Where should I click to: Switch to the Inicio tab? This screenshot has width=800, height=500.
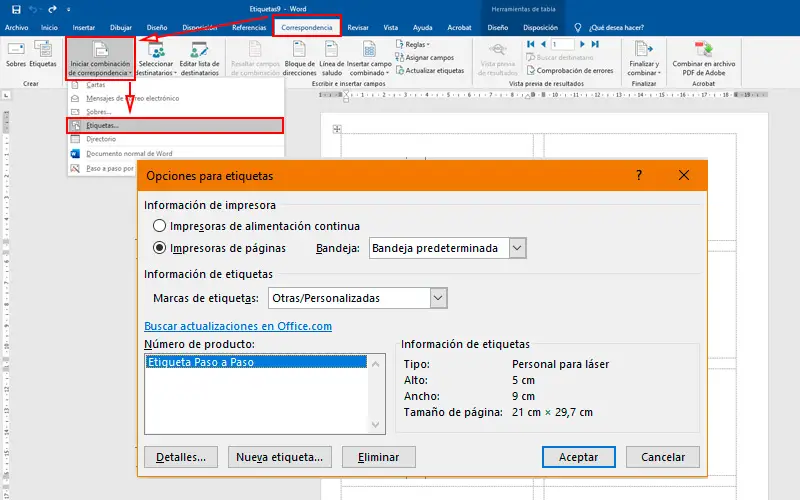49,28
